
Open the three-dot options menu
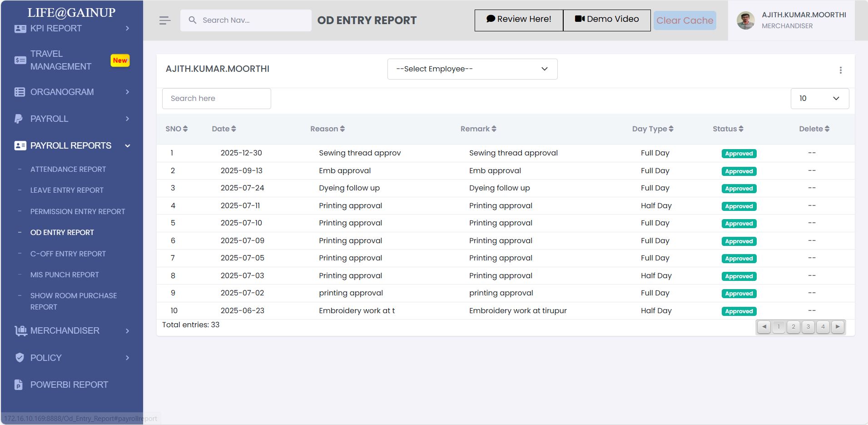pyautogui.click(x=840, y=70)
